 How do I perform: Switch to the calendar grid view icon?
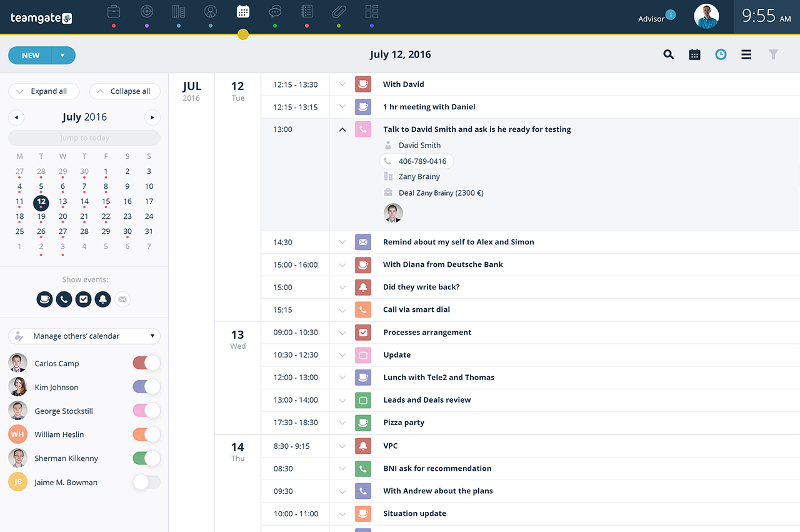click(x=694, y=54)
